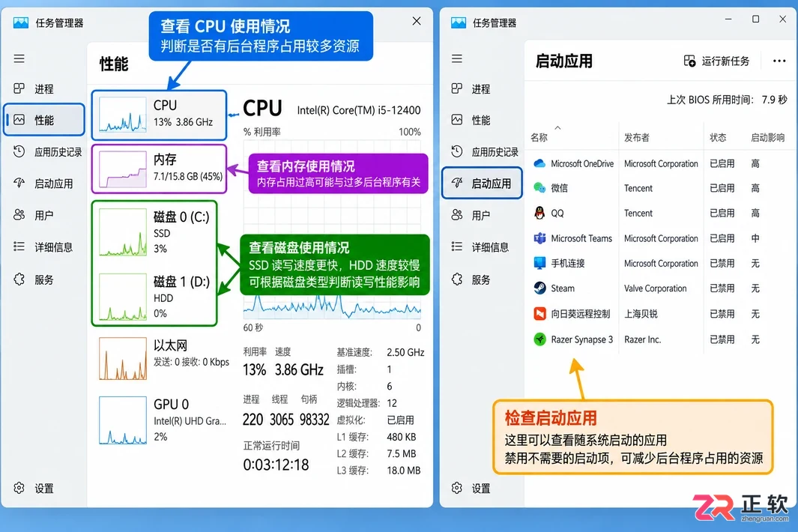Image resolution: width=798 pixels, height=532 pixels.
Task: Select CPU performance graph thumbnail
Action: tap(123, 115)
